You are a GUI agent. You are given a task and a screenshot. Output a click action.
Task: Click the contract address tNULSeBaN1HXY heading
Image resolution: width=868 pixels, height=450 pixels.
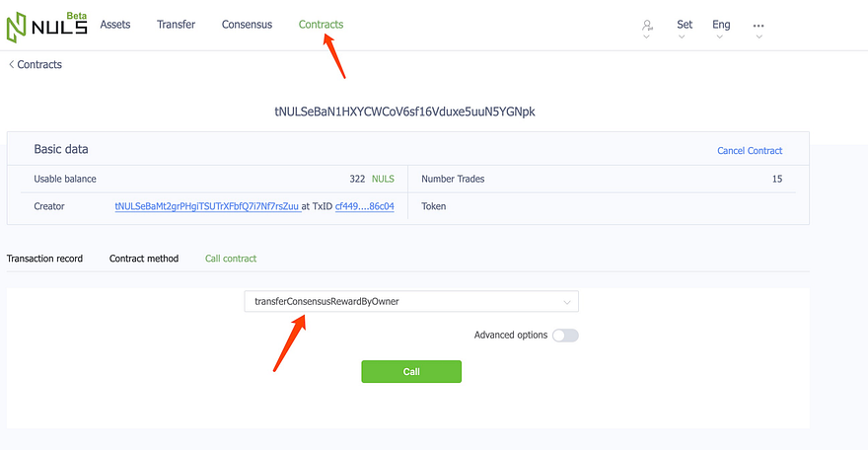point(404,112)
